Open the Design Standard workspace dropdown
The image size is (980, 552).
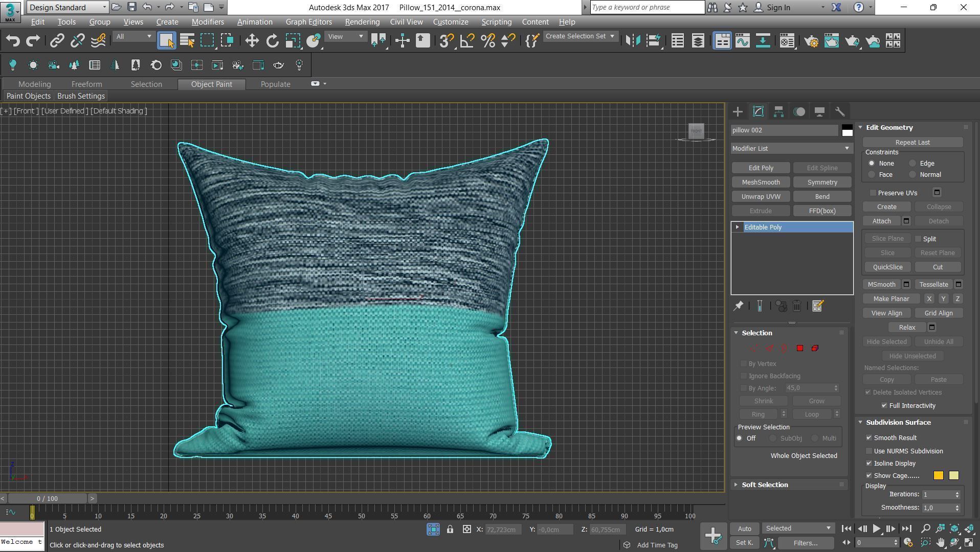pyautogui.click(x=68, y=7)
